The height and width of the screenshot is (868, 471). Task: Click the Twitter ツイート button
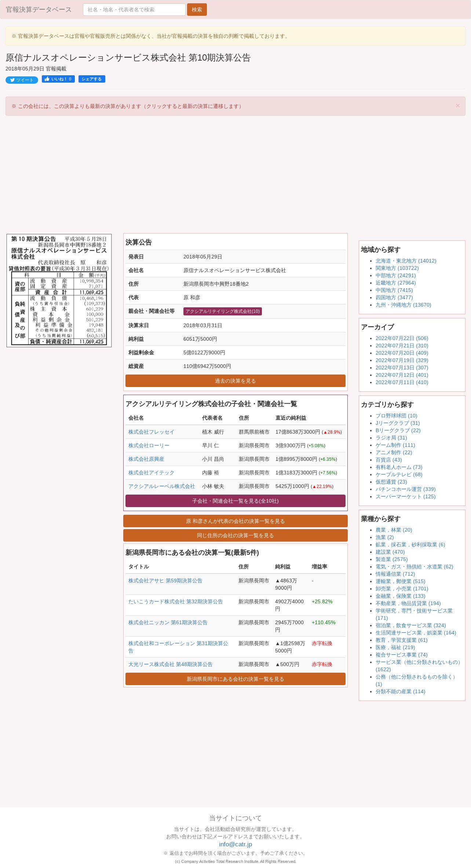(x=22, y=80)
